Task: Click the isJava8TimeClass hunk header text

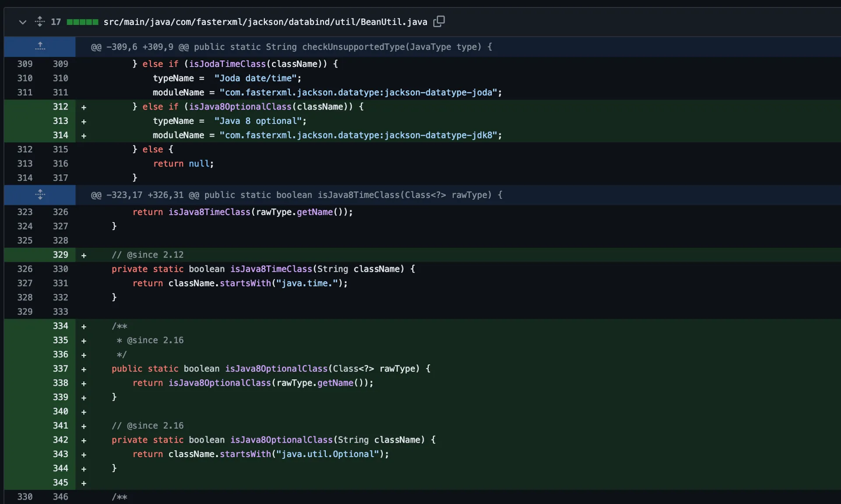Action: [x=297, y=195]
